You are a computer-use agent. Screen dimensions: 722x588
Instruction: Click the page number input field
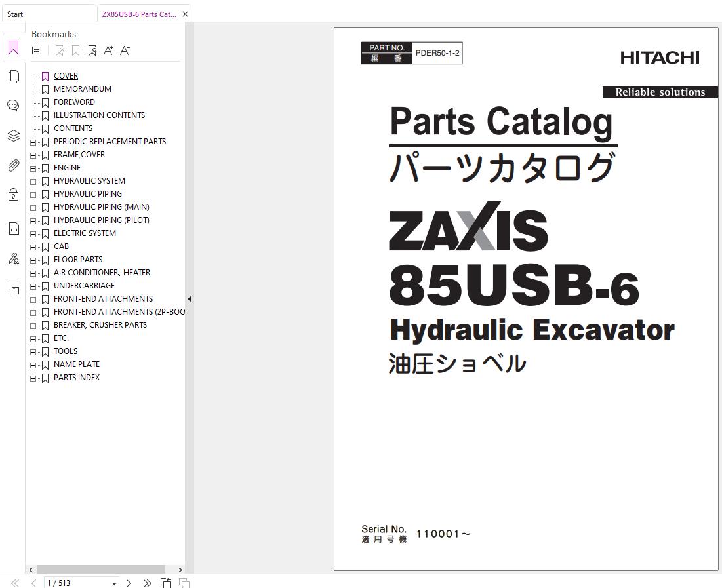point(77,583)
